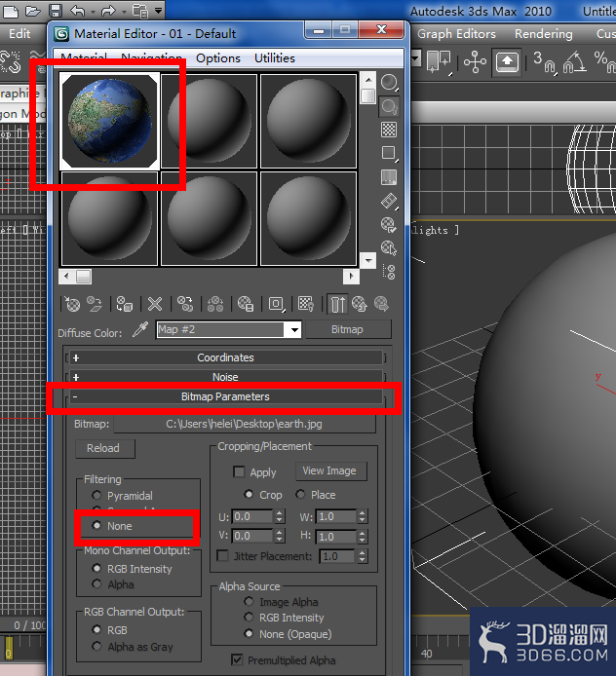Click the Video Color Check icon
This screenshot has width=616, height=676.
pos(389,176)
